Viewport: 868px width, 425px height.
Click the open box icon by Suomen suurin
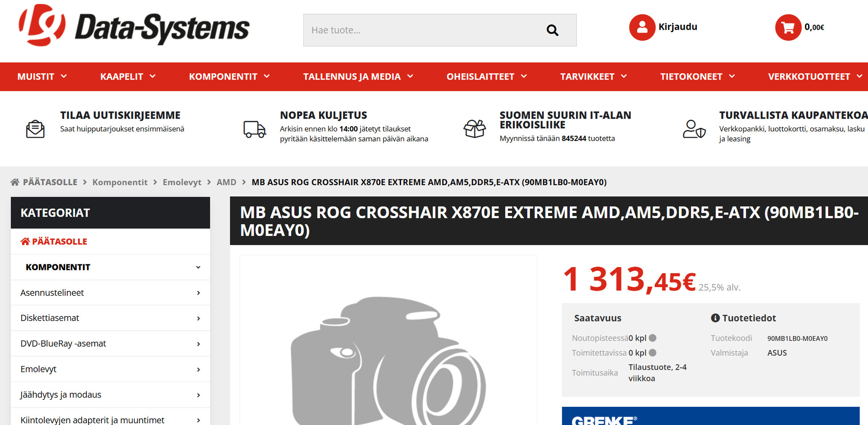click(x=475, y=129)
